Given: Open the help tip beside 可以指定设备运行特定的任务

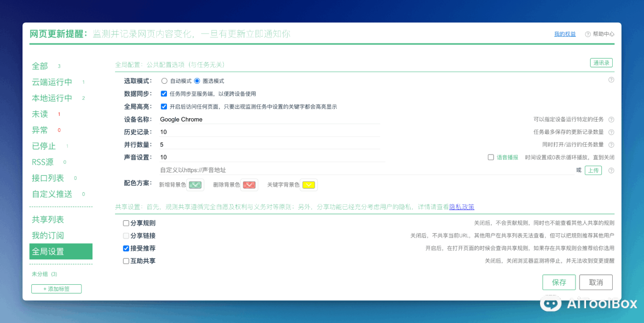Looking at the screenshot, I should (x=611, y=119).
